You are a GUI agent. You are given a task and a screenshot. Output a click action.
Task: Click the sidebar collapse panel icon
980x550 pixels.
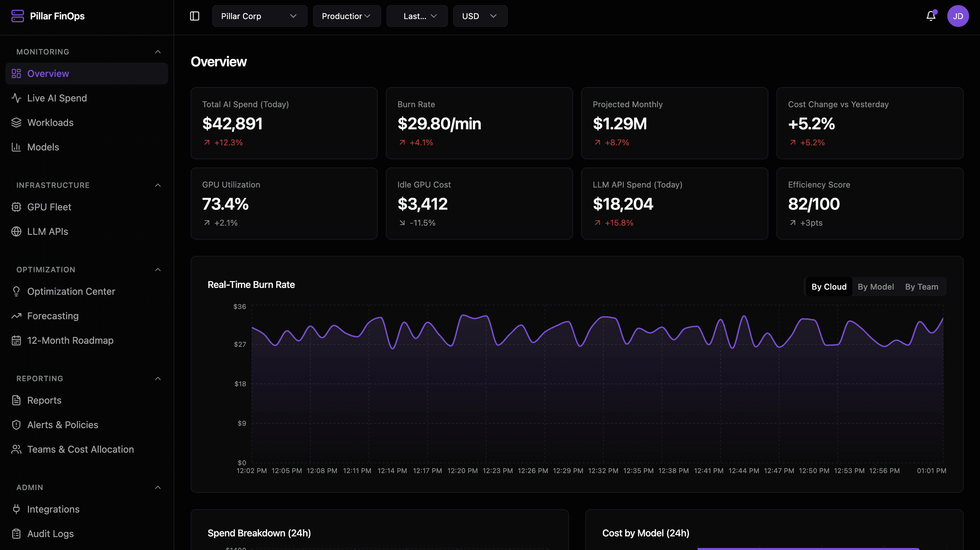pyautogui.click(x=194, y=16)
